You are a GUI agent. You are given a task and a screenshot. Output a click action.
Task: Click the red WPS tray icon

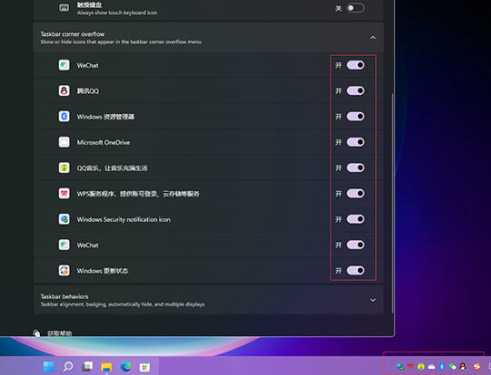pos(410,367)
